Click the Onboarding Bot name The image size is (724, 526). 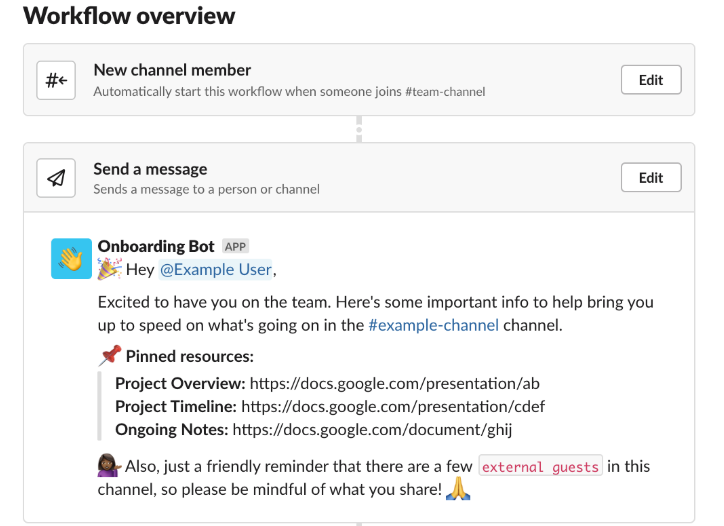click(156, 246)
